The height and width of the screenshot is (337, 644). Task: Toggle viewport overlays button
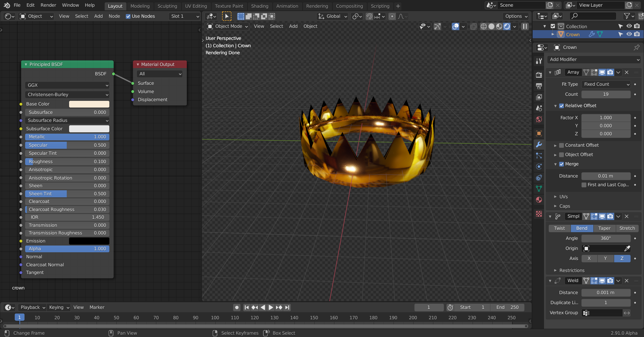[455, 26]
